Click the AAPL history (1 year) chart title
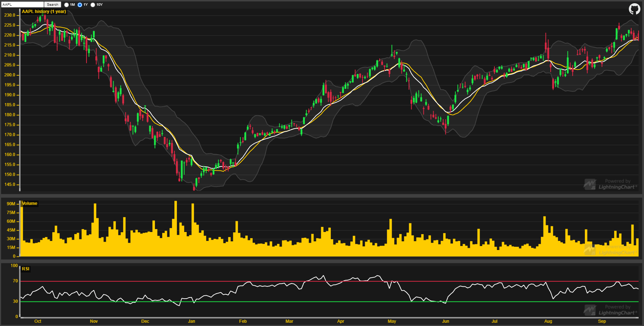 click(x=44, y=12)
